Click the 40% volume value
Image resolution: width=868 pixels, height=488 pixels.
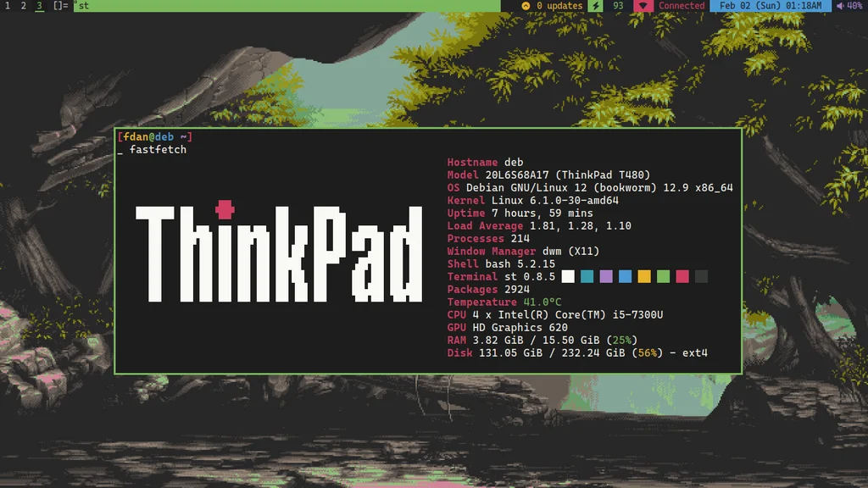pyautogui.click(x=854, y=6)
